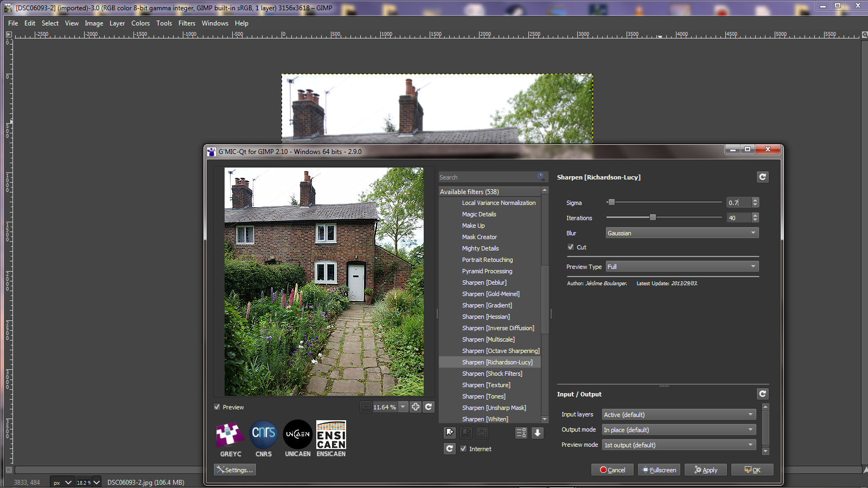
Task: Click the filter selection mode checklist icon
Action: (521, 432)
